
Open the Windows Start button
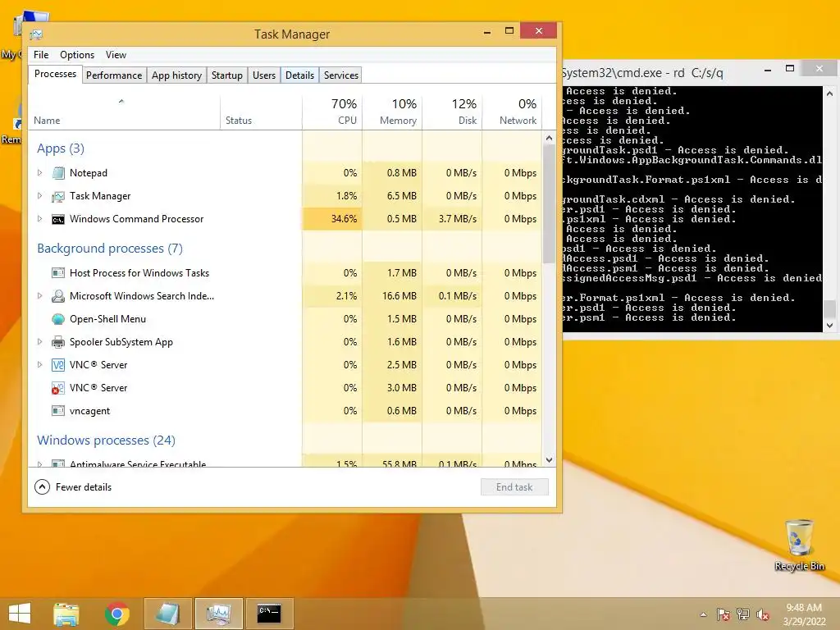(x=20, y=614)
